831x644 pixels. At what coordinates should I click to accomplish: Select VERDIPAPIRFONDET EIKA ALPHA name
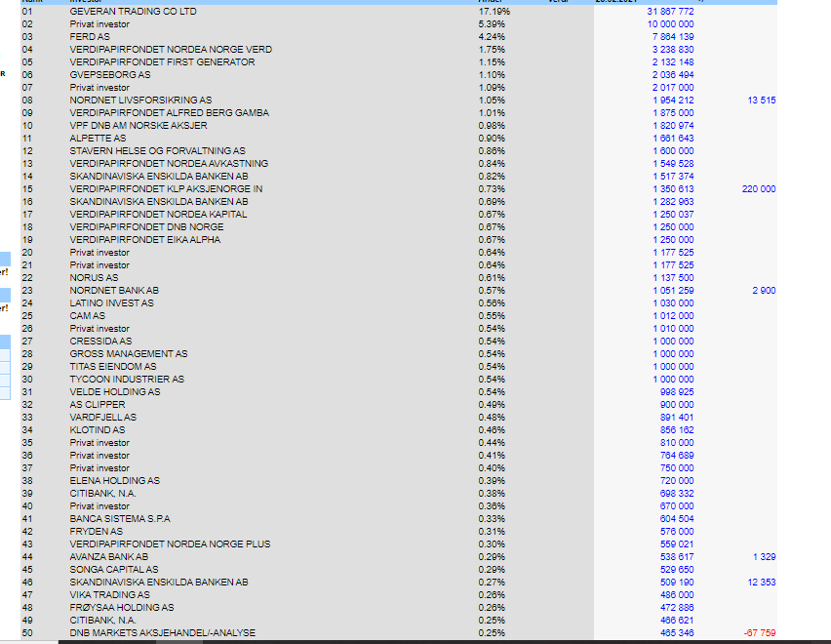click(145, 240)
